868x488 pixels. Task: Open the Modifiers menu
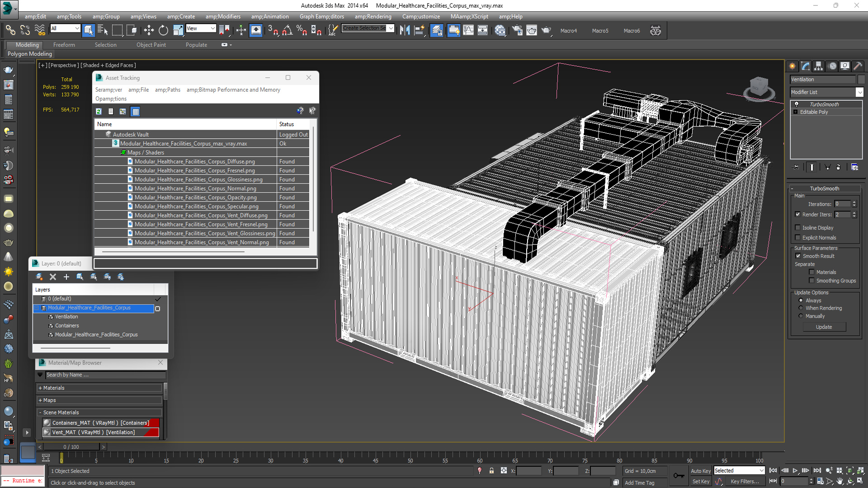coord(223,17)
